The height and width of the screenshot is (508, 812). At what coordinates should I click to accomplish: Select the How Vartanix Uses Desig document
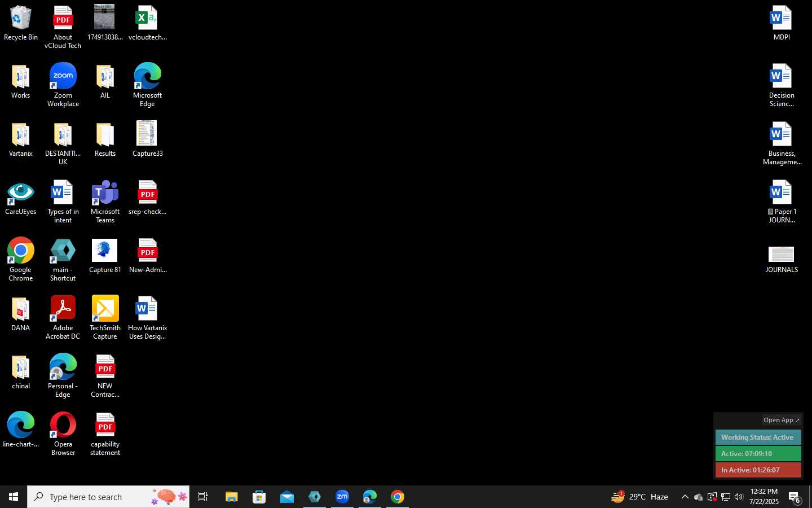147,318
